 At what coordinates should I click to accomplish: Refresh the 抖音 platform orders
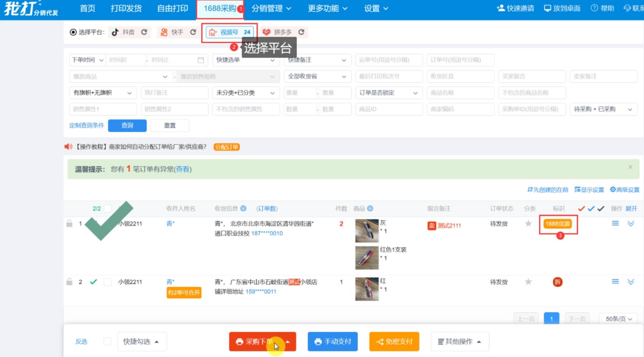tap(144, 32)
